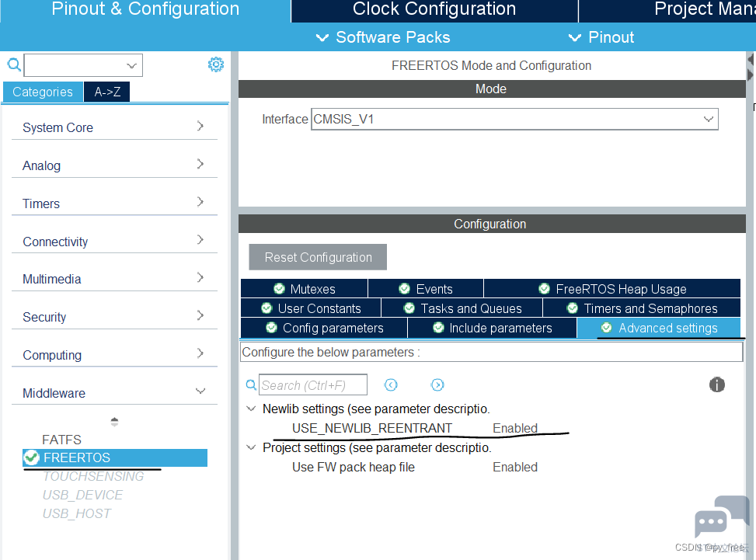The height and width of the screenshot is (560, 756).
Task: Expand the Multimedia category
Action: pos(114,279)
